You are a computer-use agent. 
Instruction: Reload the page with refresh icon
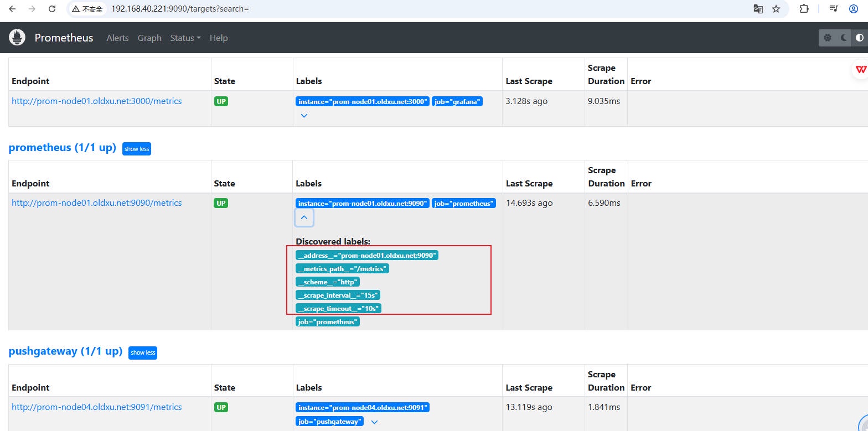pyautogui.click(x=52, y=9)
